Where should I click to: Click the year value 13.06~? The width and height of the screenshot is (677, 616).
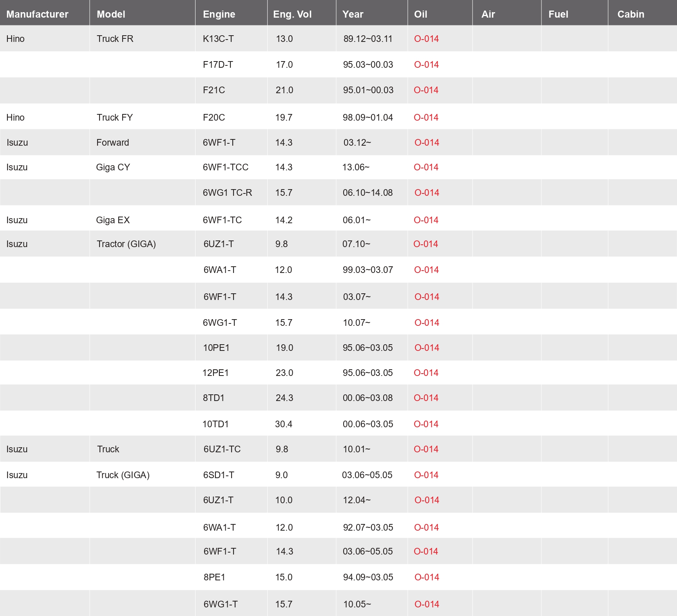point(356,167)
